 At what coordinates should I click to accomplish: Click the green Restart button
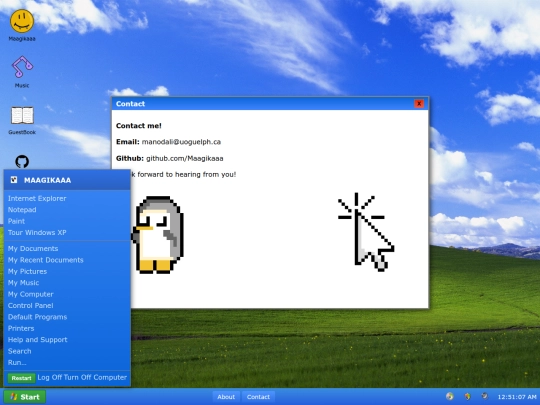click(x=21, y=378)
